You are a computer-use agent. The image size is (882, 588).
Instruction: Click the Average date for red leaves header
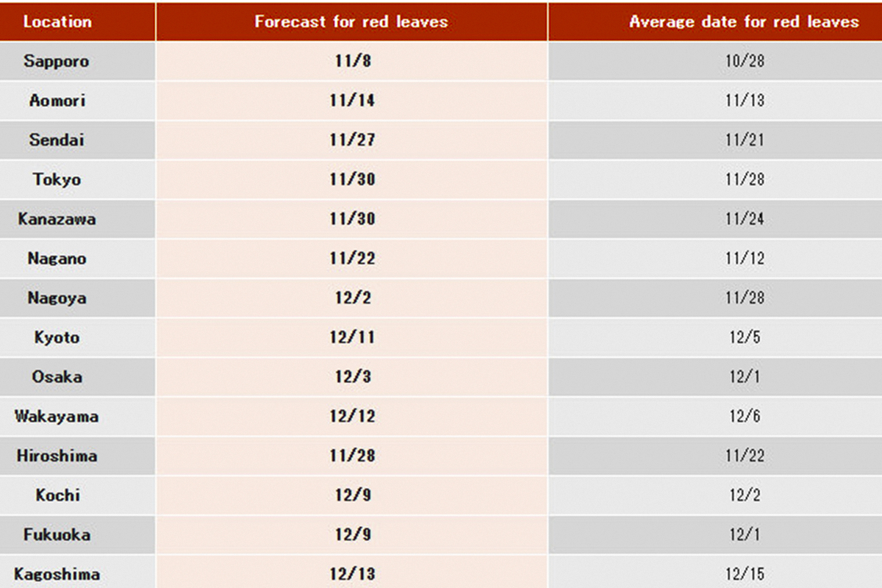pyautogui.click(x=744, y=21)
